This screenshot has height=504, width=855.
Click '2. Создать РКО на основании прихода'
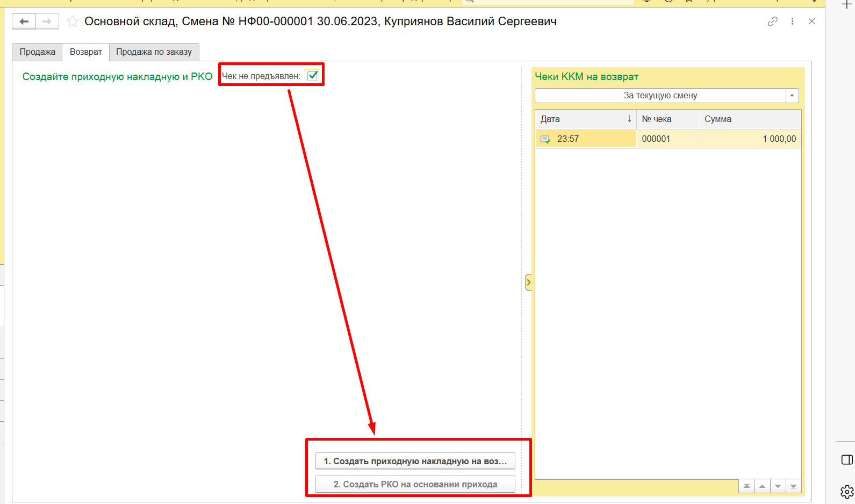point(415,484)
